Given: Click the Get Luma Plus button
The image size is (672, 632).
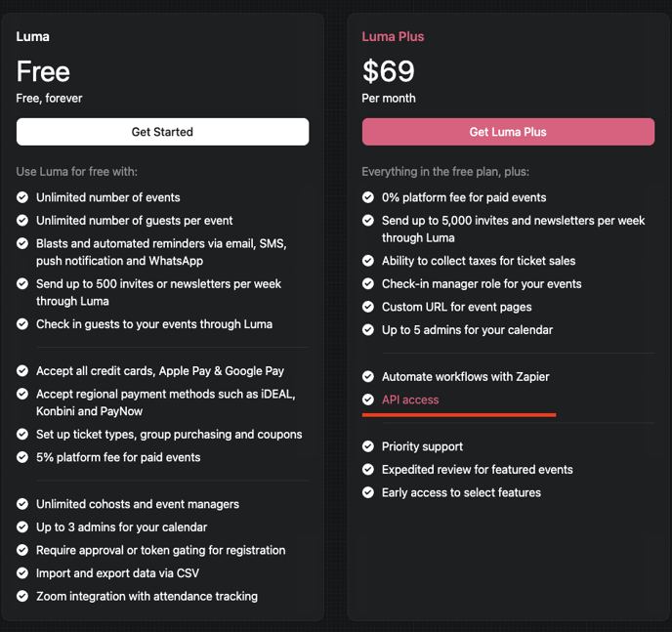Looking at the screenshot, I should point(508,132).
